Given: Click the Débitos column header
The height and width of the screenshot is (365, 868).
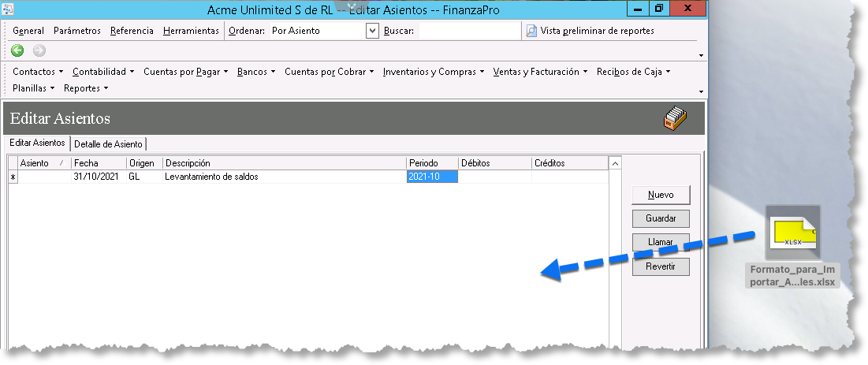Looking at the screenshot, I should coord(495,163).
